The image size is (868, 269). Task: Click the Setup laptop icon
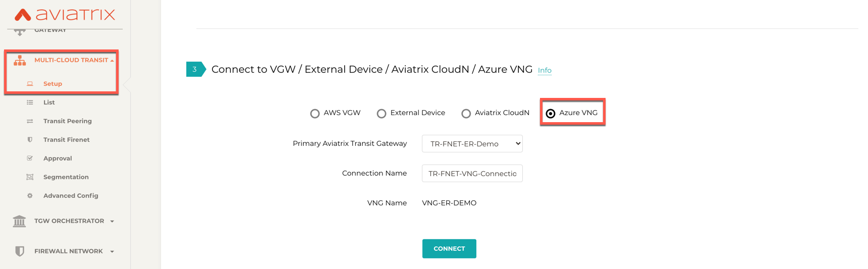[30, 84]
